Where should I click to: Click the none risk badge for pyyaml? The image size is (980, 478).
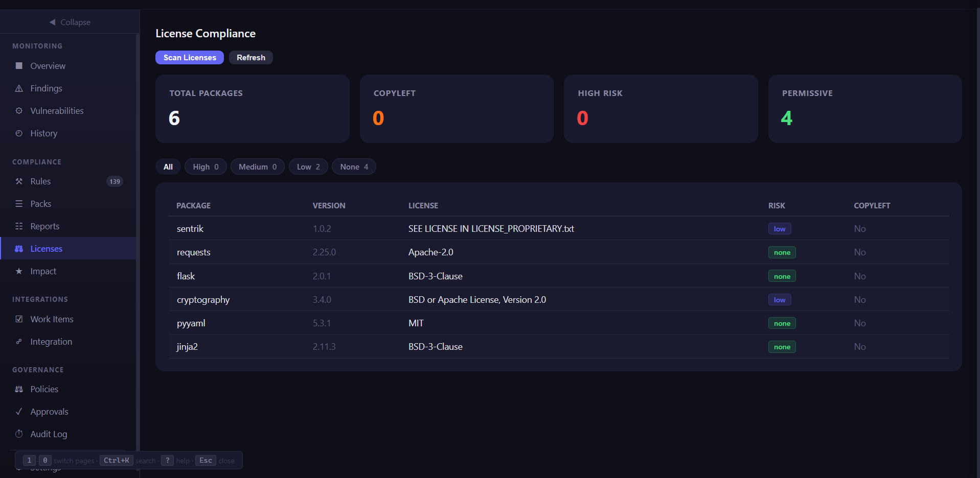click(782, 323)
